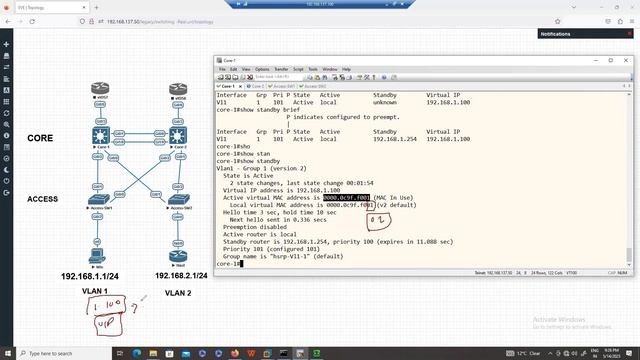Click the weather 12°C Clear widget
This screenshot has width=640, height=360.
tap(523, 353)
